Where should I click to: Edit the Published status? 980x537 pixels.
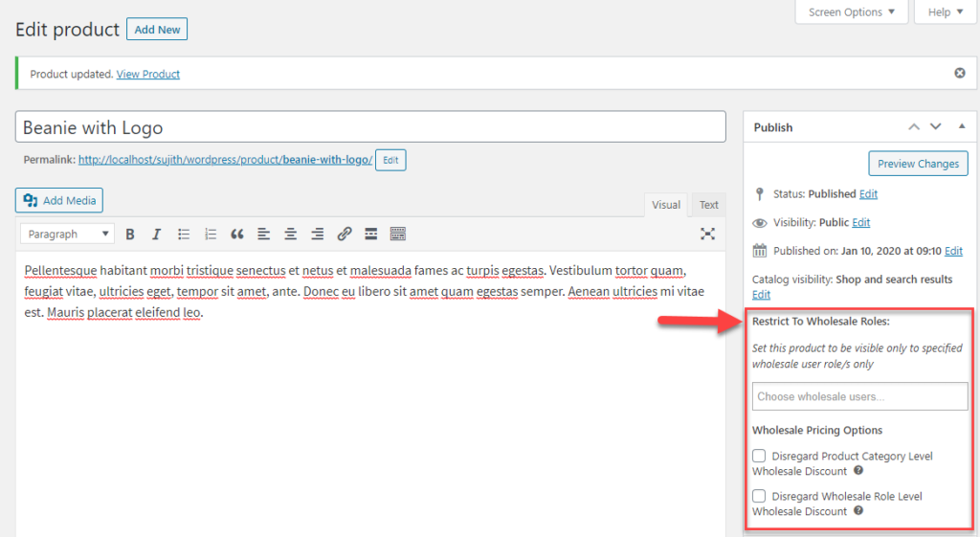tap(868, 193)
